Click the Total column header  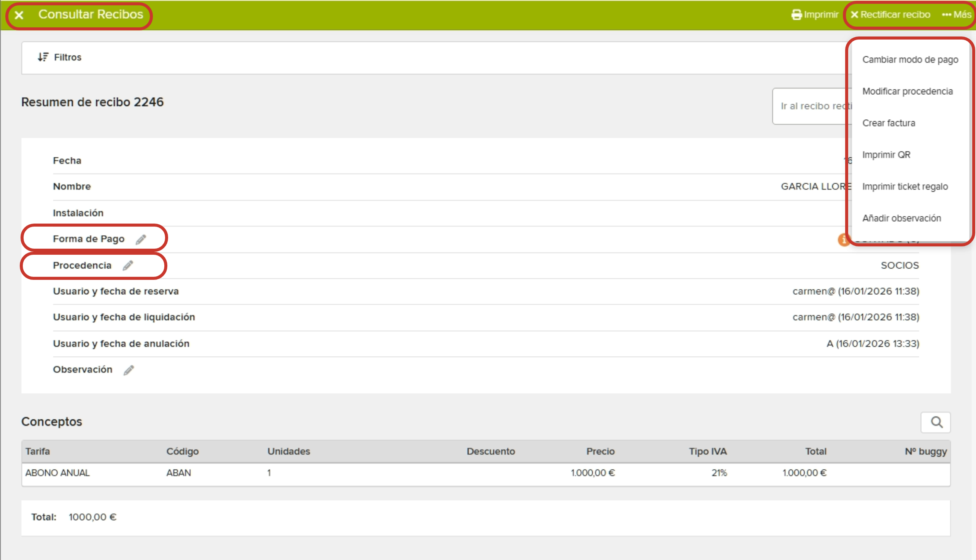[x=815, y=452]
